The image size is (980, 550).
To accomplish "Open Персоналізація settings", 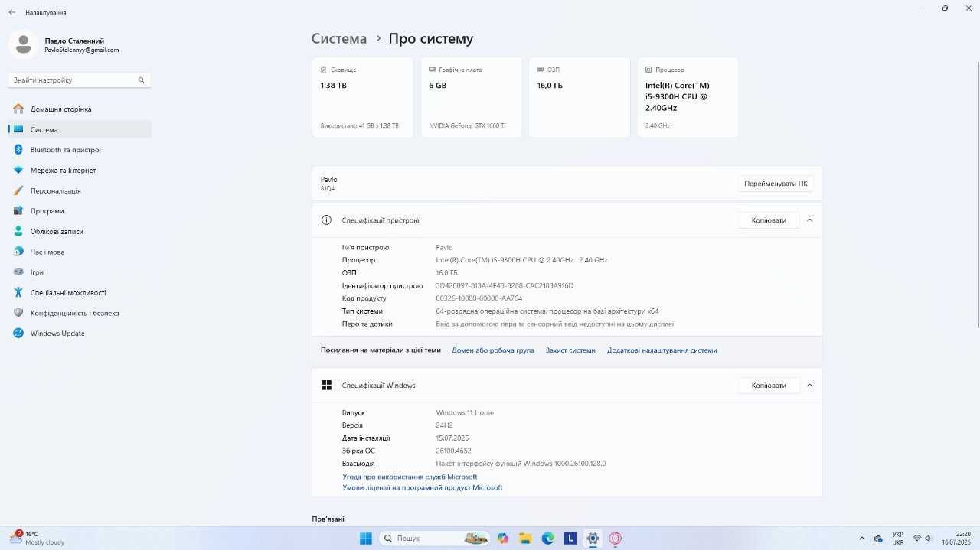I will pos(80,190).
